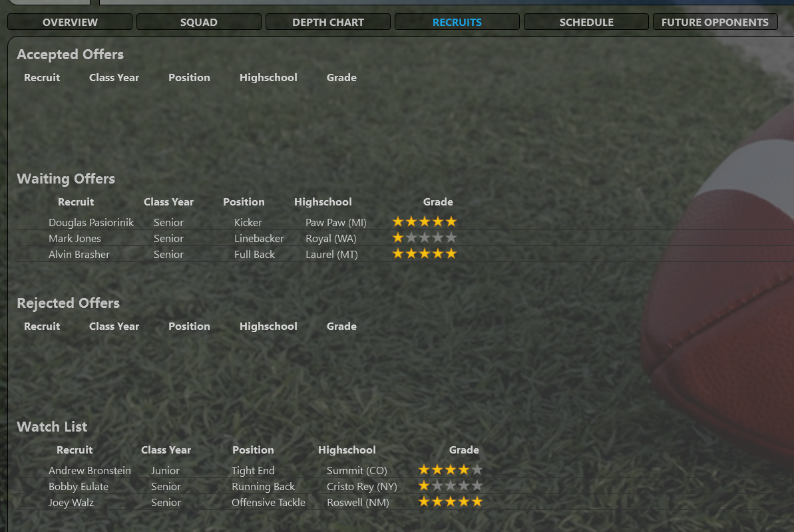Click Douglas Pasiorinik's five-star grade
794x532 pixels.
tap(425, 221)
